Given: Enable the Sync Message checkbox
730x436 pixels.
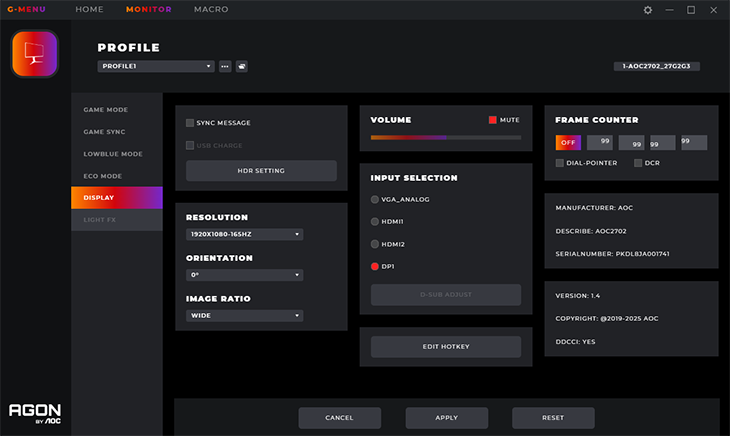Looking at the screenshot, I should click(x=190, y=123).
